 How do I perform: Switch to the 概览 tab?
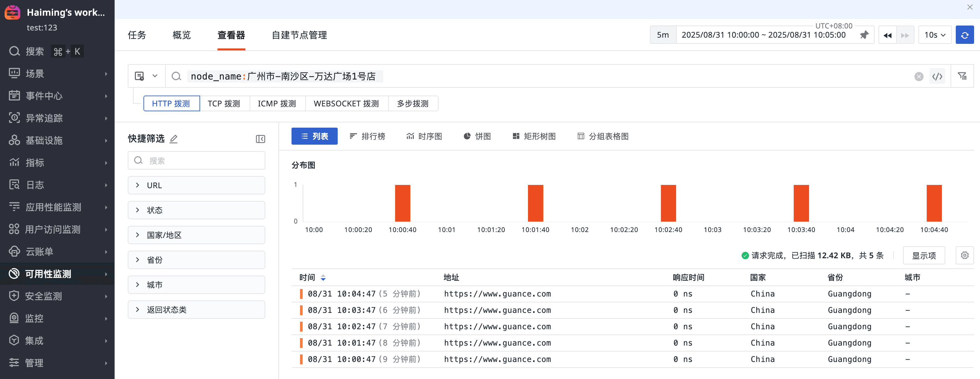click(x=181, y=35)
